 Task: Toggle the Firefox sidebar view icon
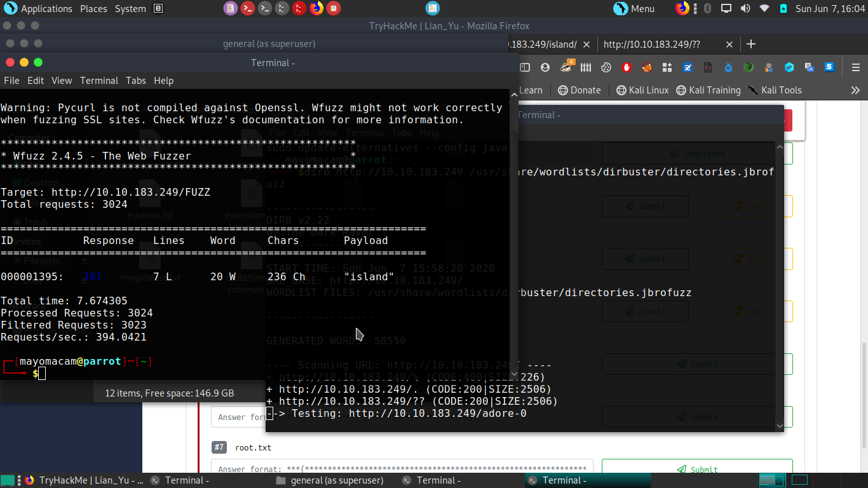pyautogui.click(x=525, y=67)
